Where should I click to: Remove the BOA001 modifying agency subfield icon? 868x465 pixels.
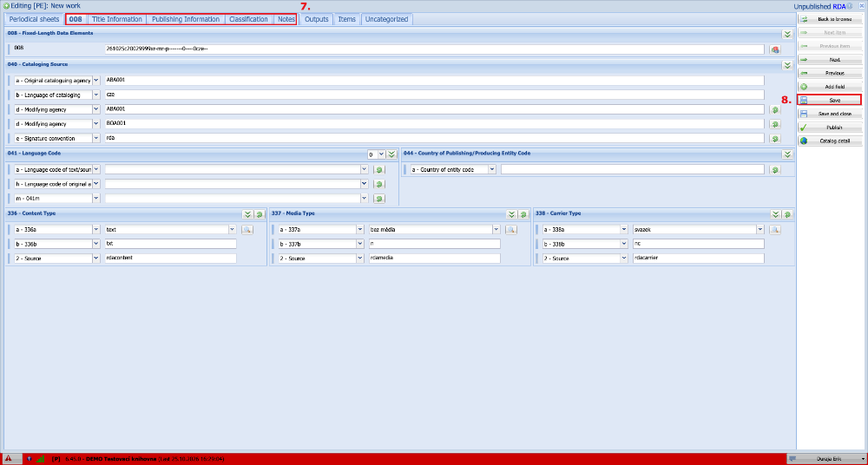(775, 124)
